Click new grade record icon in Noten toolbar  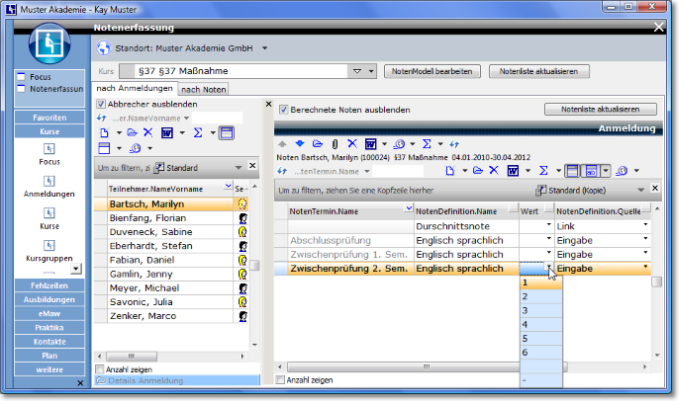click(x=450, y=171)
